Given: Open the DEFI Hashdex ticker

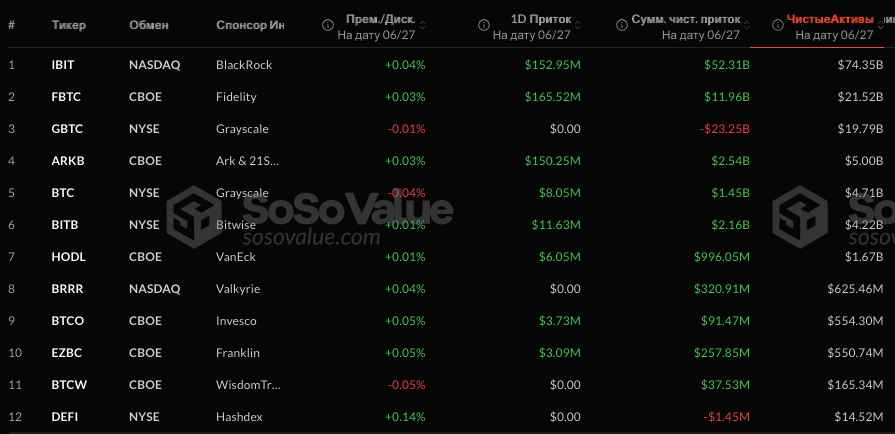Looking at the screenshot, I should pyautogui.click(x=64, y=416).
